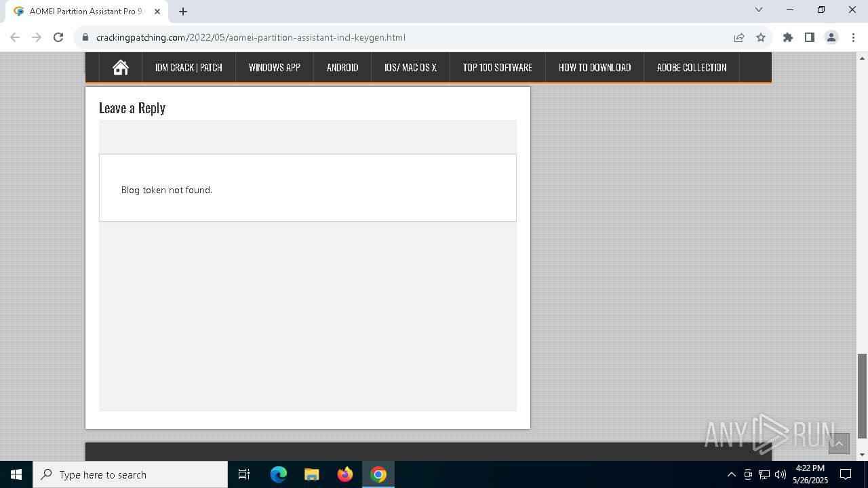Expand the tab search chevron
Image resolution: width=868 pixels, height=488 pixels.
click(759, 9)
